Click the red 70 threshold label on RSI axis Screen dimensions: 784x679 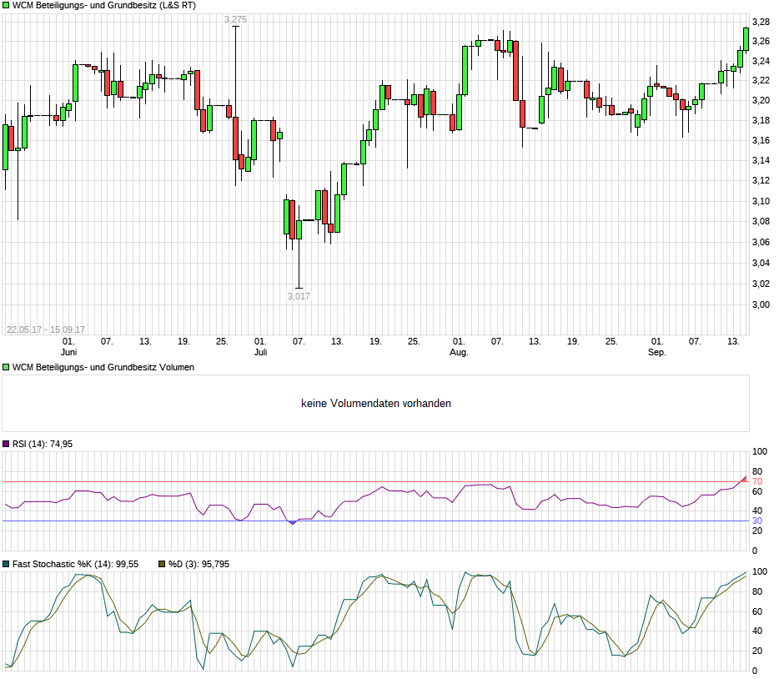coord(756,481)
